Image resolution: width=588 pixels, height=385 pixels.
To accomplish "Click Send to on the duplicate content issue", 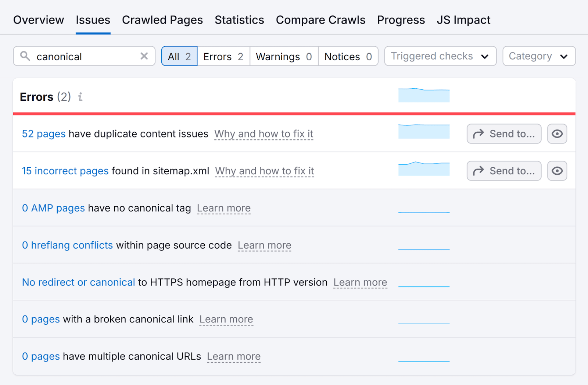I will coord(503,133).
